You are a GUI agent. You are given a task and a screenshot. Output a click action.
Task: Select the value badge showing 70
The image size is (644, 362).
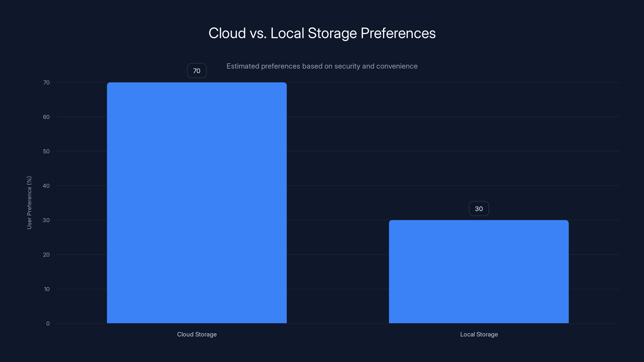[196, 71]
